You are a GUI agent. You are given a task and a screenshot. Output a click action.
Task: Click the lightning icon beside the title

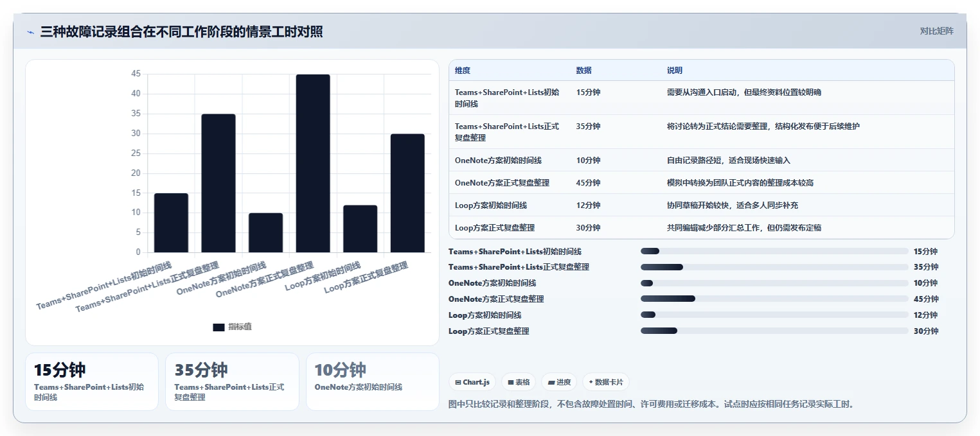[30, 32]
